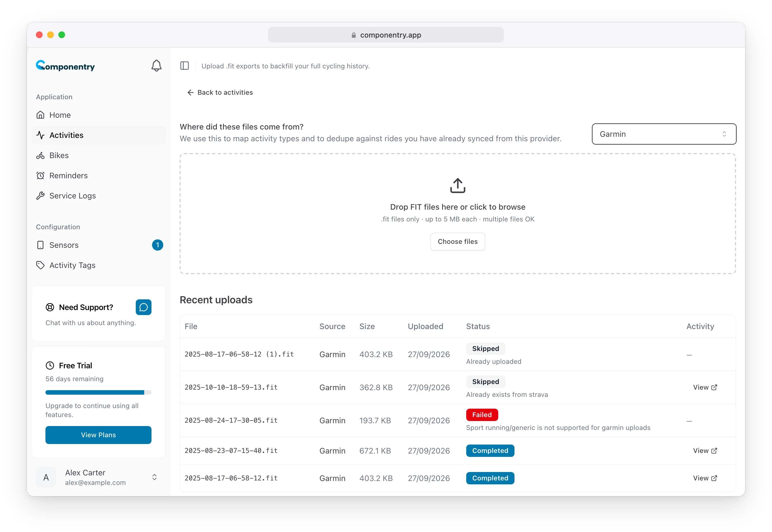
Task: Click the Reminders alarm clock icon
Action: (40, 175)
